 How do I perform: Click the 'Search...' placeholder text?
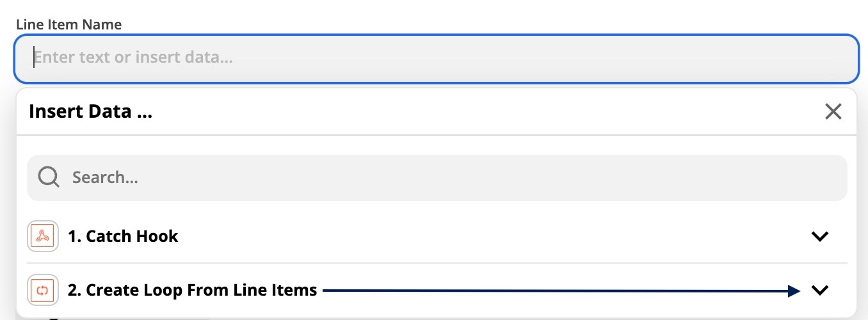point(105,177)
